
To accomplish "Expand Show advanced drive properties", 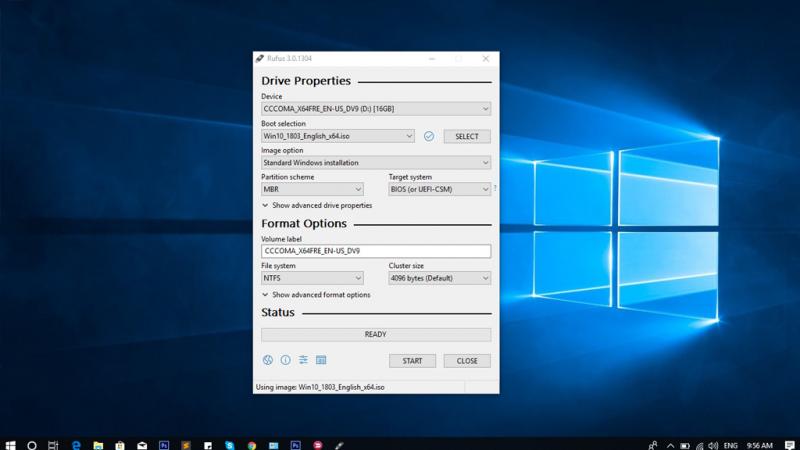I will [316, 205].
